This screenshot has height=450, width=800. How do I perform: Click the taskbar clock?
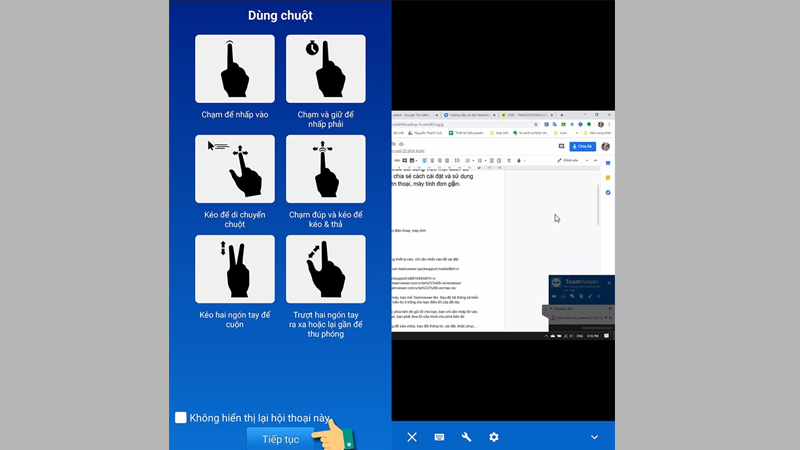593,336
